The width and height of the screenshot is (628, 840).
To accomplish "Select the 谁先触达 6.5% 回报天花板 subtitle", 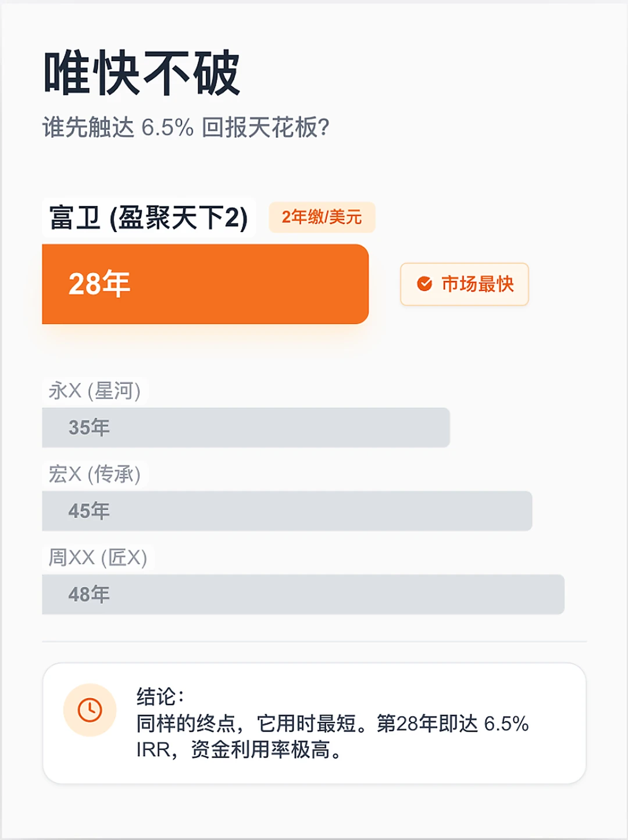I will pos(186,127).
